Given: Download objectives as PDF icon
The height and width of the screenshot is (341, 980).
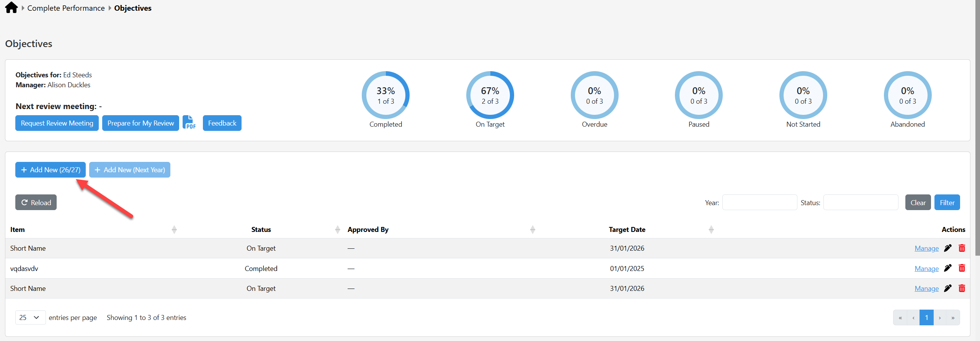Looking at the screenshot, I should (x=189, y=122).
